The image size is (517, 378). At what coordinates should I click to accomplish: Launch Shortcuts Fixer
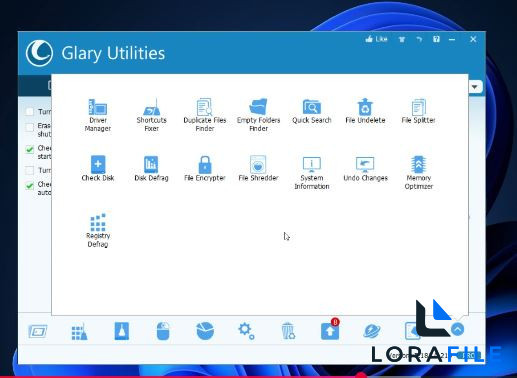point(151,115)
